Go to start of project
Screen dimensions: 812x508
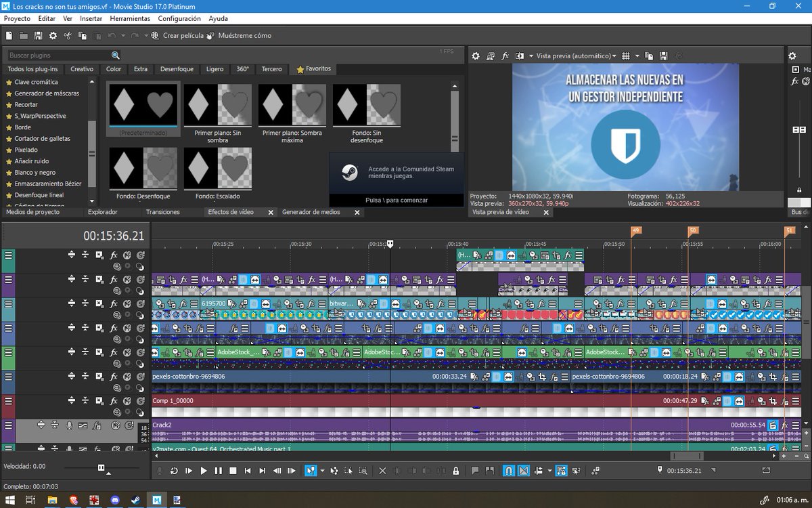click(248, 471)
